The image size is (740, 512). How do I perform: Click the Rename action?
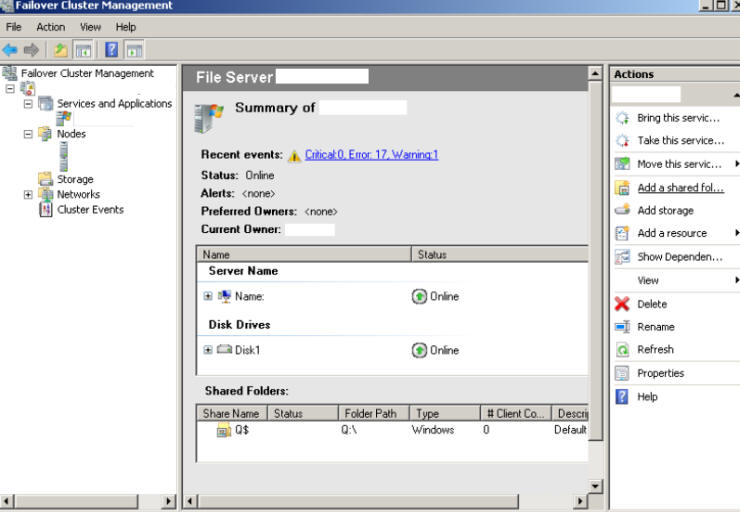tap(656, 327)
